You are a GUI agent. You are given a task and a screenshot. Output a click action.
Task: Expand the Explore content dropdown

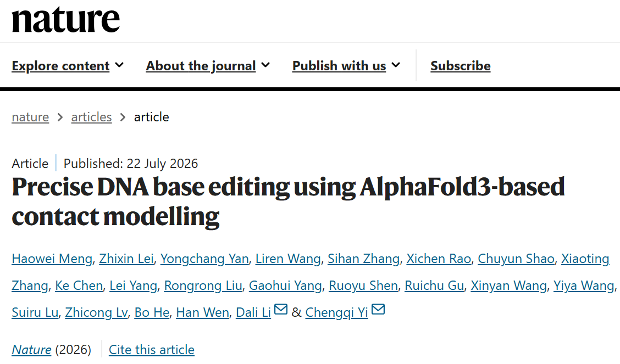68,65
